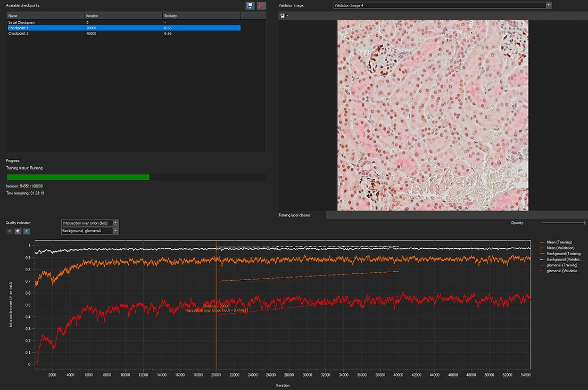Open the Background, glomeruli class dropdown
Image resolution: width=588 pixels, height=390 pixels.
click(x=116, y=231)
